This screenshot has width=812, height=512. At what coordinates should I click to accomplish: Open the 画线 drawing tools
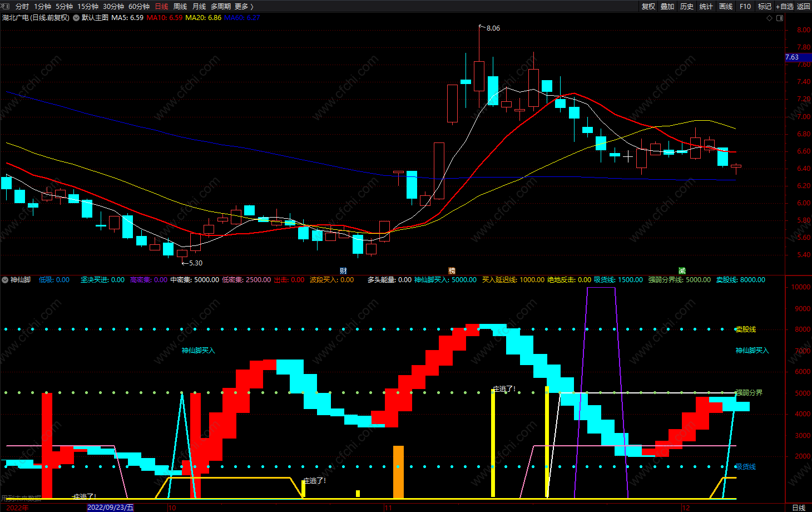[x=726, y=6]
